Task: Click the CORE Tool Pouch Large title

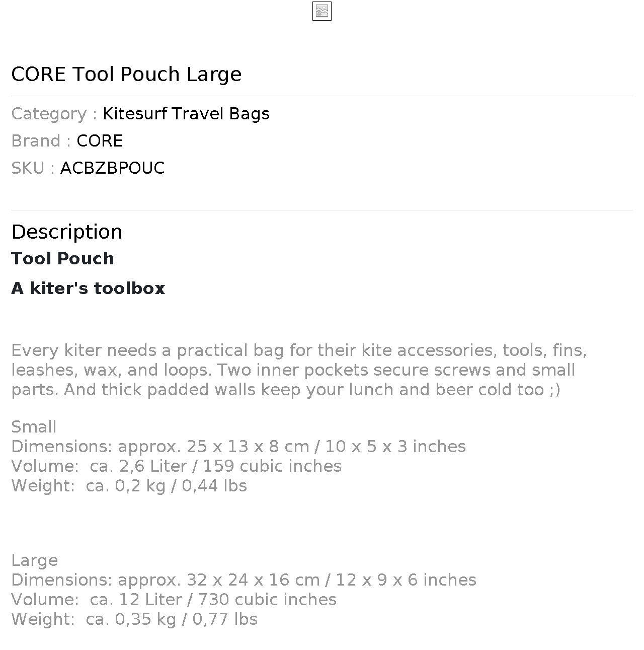Action: [x=126, y=74]
